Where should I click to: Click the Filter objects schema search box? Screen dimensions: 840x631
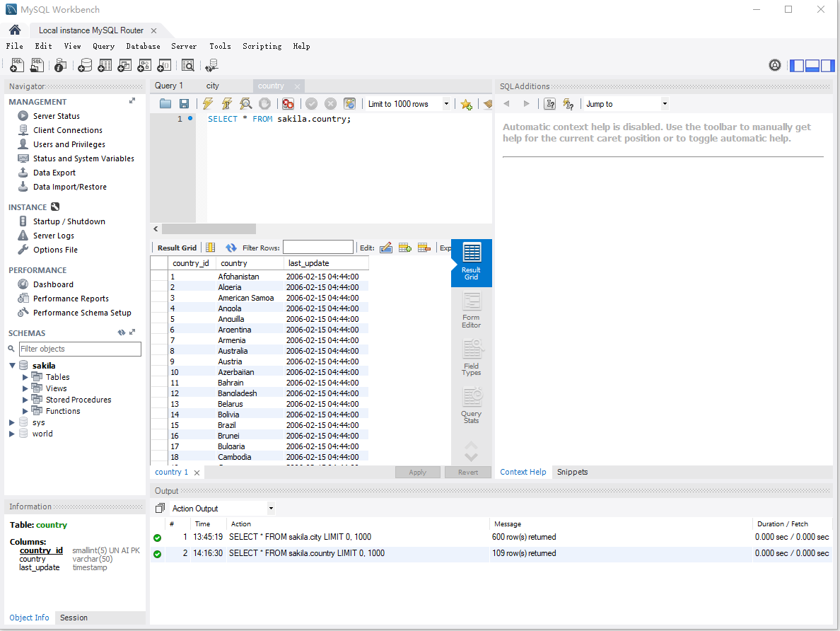click(80, 349)
